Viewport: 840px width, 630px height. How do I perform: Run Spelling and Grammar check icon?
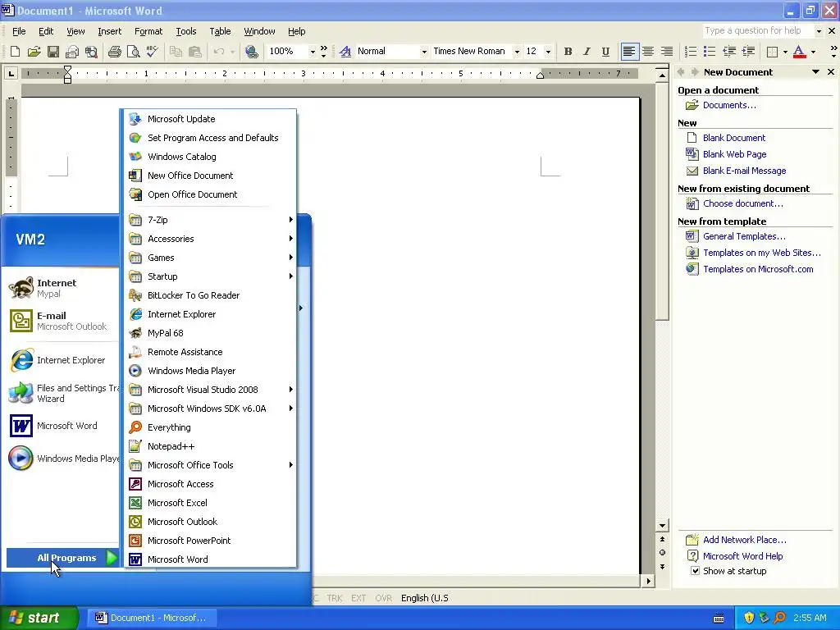point(152,52)
